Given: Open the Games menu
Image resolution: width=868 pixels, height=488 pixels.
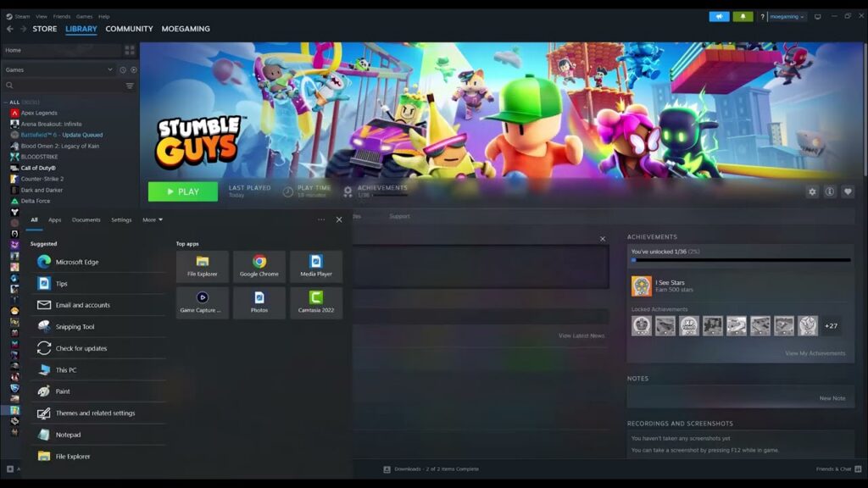Looking at the screenshot, I should click(84, 17).
